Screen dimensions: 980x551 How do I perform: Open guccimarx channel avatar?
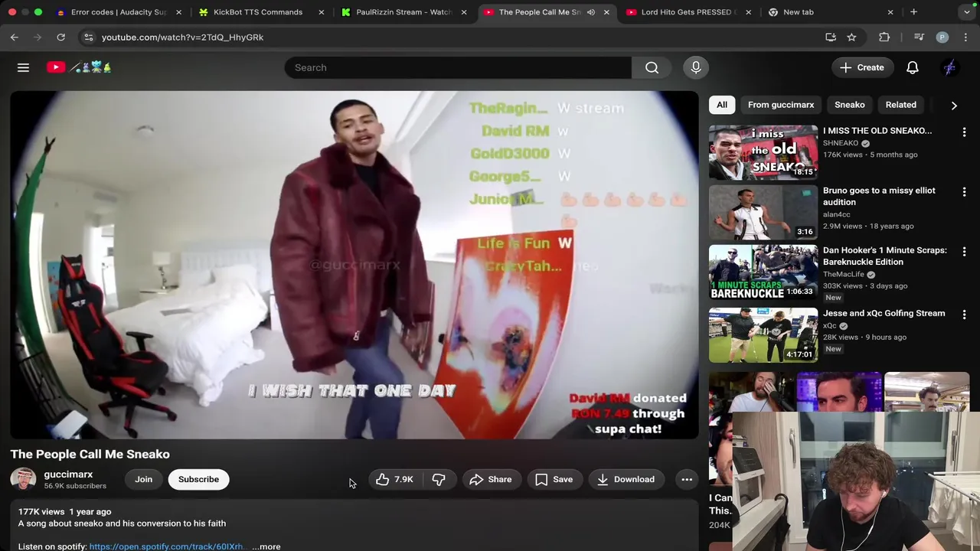tap(23, 479)
